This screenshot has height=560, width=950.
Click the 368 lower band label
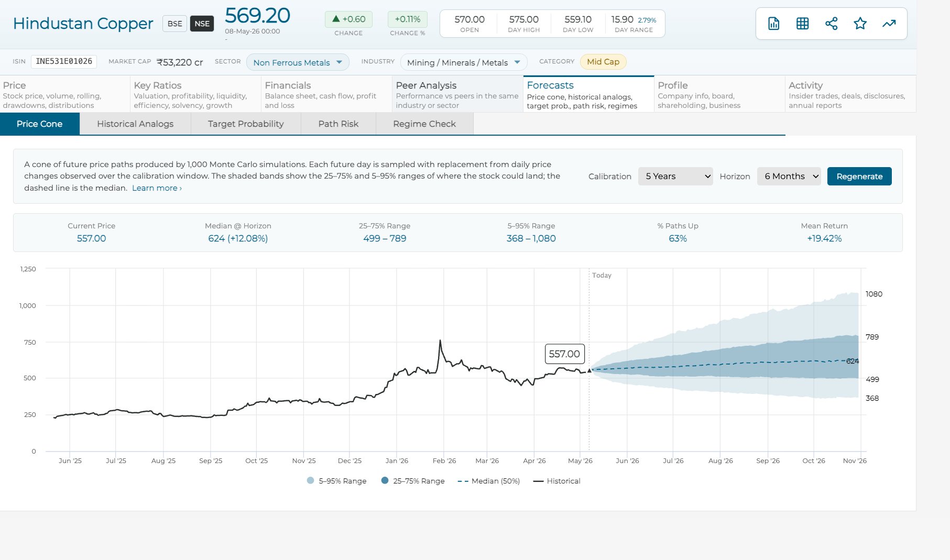click(x=872, y=398)
